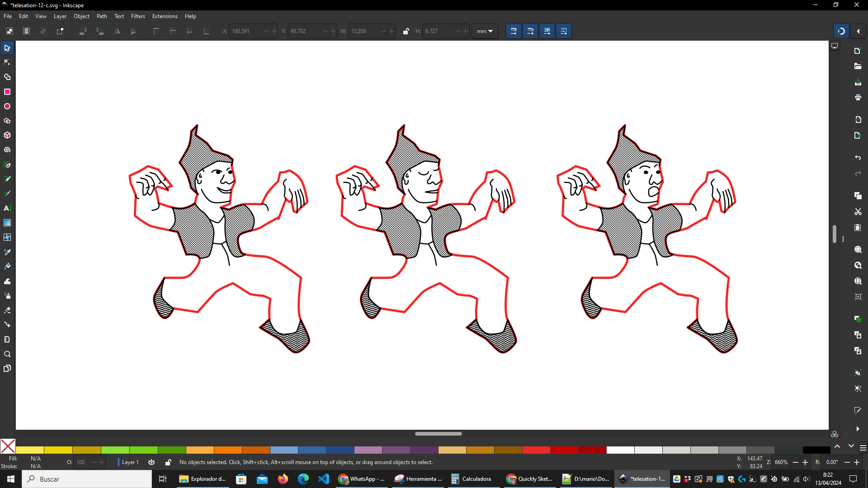Screen dimensions: 868x488
Task: Select the Zoom tool
Action: point(7,354)
